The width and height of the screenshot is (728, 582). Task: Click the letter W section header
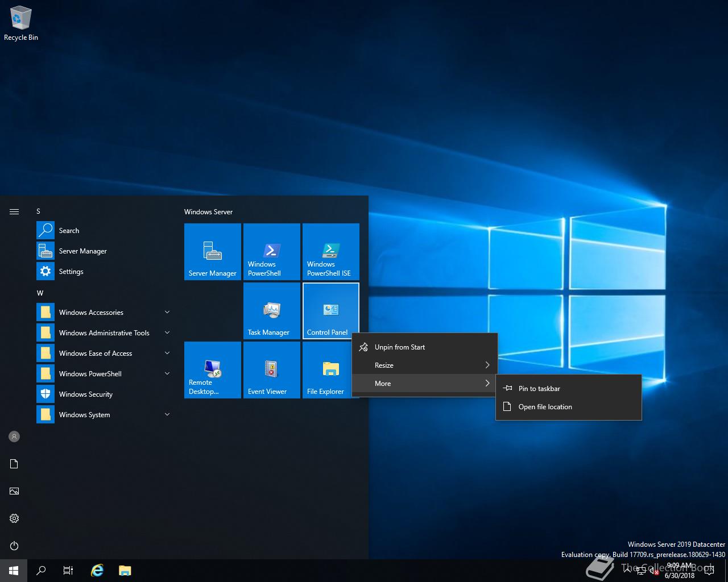tap(40, 293)
